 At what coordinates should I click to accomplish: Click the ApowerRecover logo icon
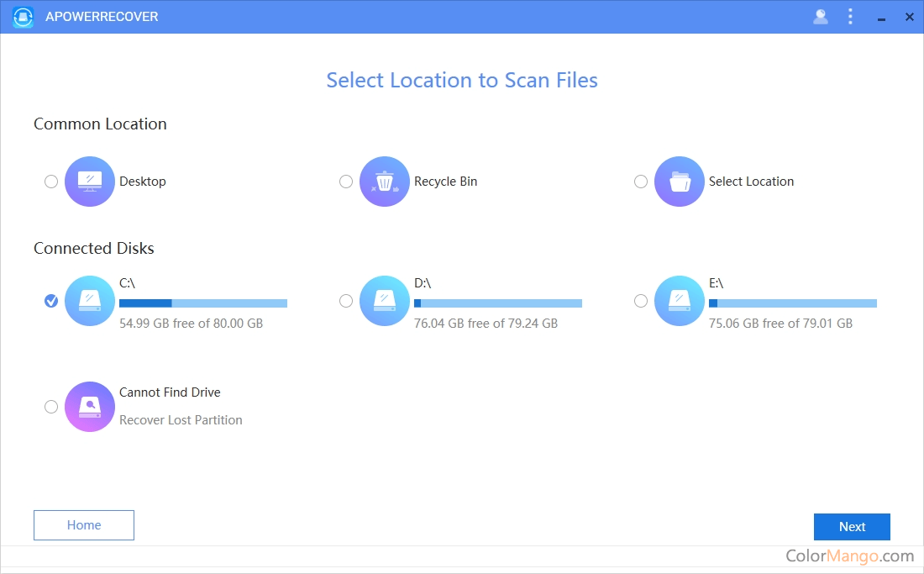(x=23, y=17)
